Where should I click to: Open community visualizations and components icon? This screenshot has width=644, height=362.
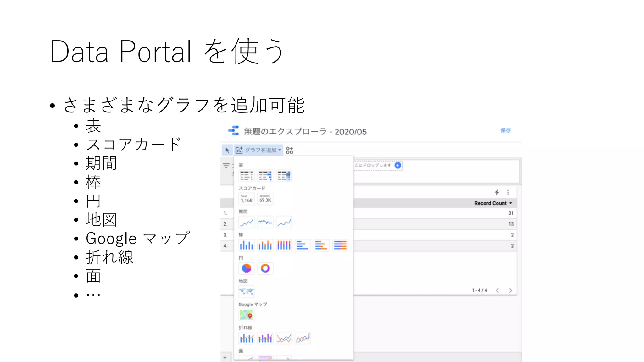(290, 150)
